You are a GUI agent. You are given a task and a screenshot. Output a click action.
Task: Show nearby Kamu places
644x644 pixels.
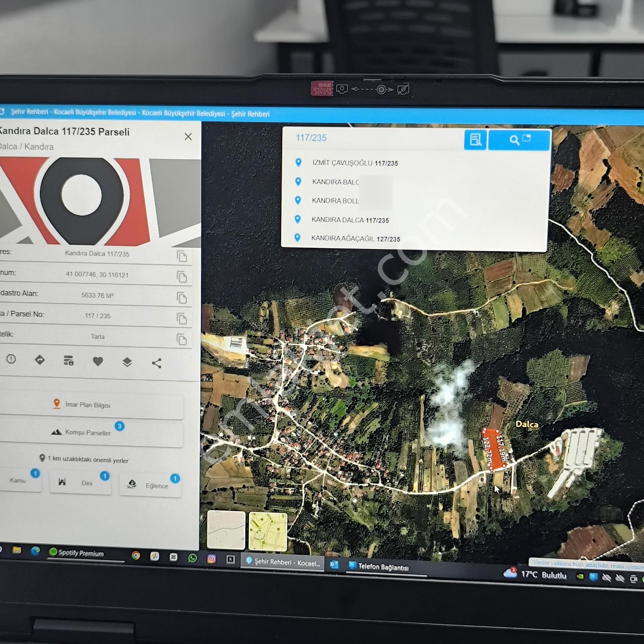(x=19, y=480)
